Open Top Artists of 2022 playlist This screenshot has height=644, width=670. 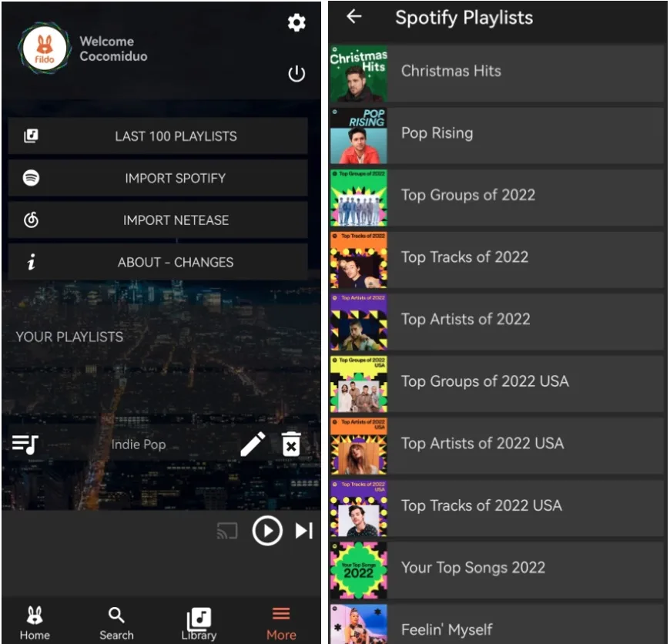click(x=497, y=322)
